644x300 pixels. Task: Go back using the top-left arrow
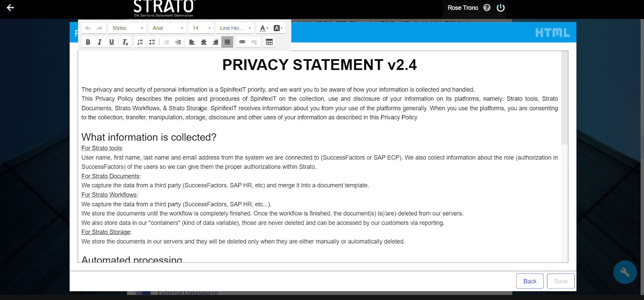(x=10, y=8)
